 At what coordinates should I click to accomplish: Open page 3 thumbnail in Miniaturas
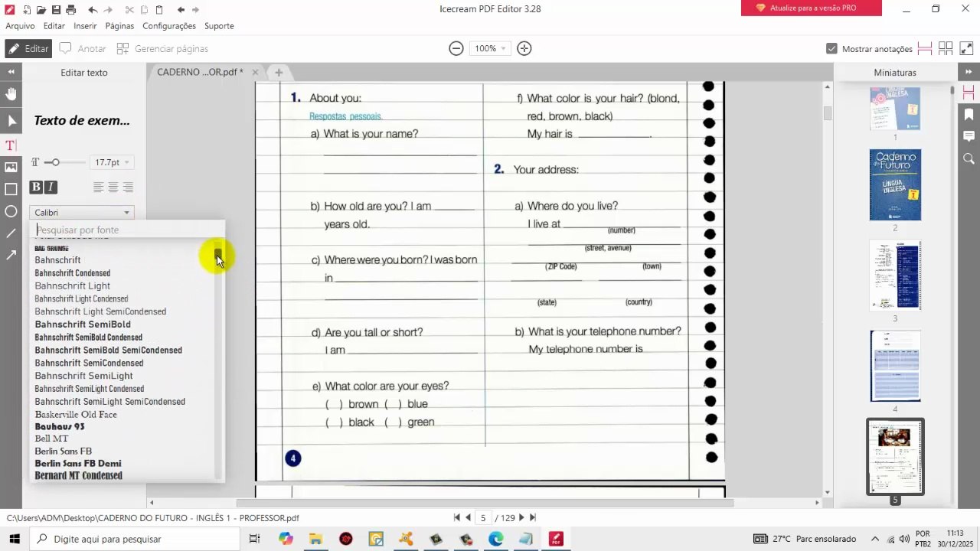pos(895,275)
